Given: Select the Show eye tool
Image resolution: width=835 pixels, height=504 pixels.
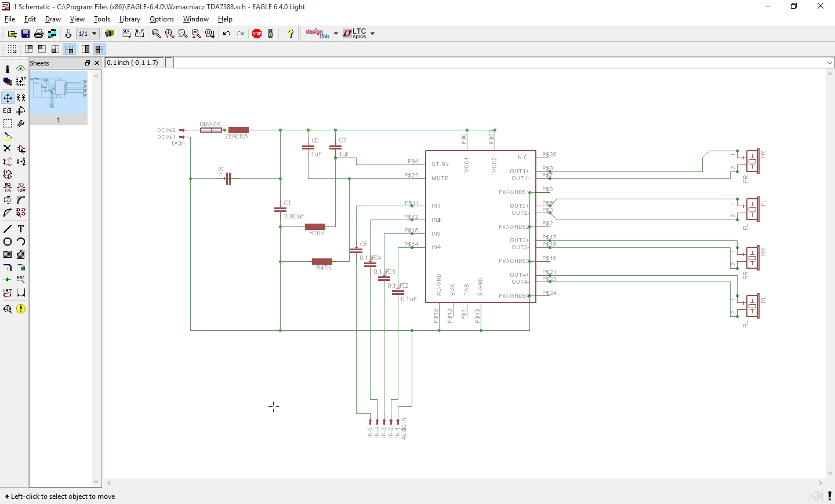Looking at the screenshot, I should point(21,69).
